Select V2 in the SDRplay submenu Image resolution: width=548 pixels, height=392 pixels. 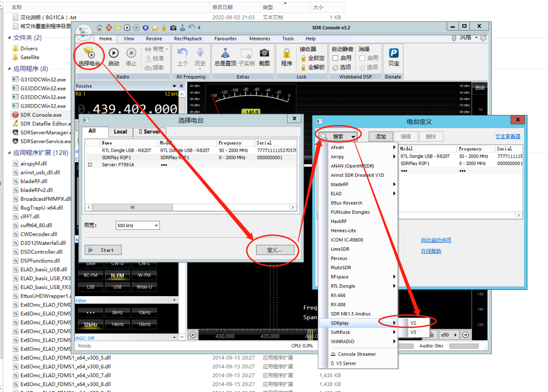point(414,323)
